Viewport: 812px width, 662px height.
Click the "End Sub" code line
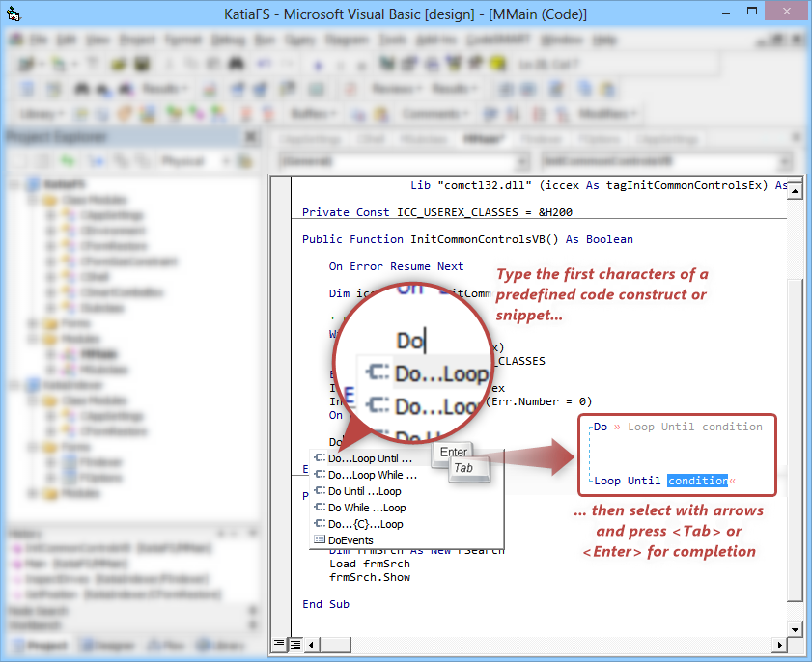325,604
